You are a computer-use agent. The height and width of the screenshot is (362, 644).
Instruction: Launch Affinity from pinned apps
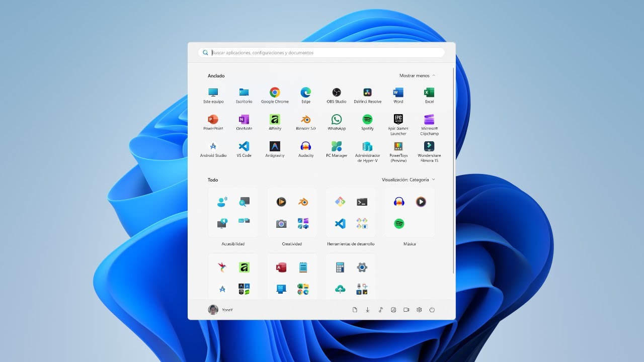(x=275, y=122)
